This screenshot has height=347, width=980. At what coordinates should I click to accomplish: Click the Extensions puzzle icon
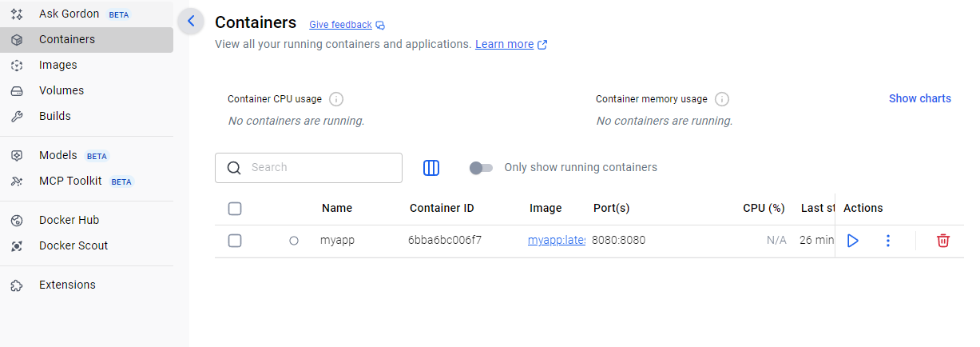coord(17,285)
